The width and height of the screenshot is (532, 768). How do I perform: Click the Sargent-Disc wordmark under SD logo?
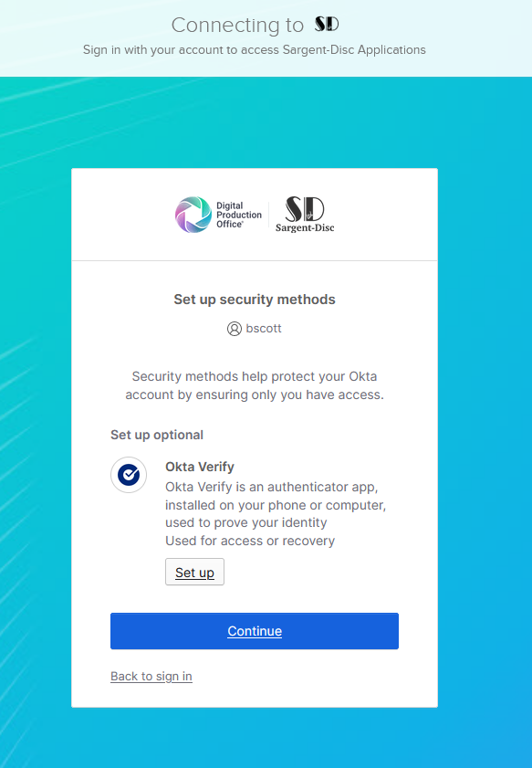click(305, 227)
